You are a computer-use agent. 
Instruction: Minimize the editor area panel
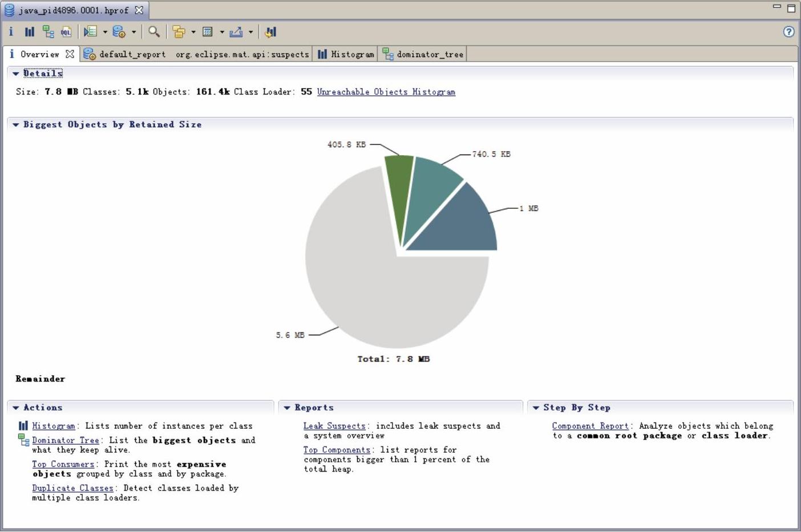[x=777, y=6]
